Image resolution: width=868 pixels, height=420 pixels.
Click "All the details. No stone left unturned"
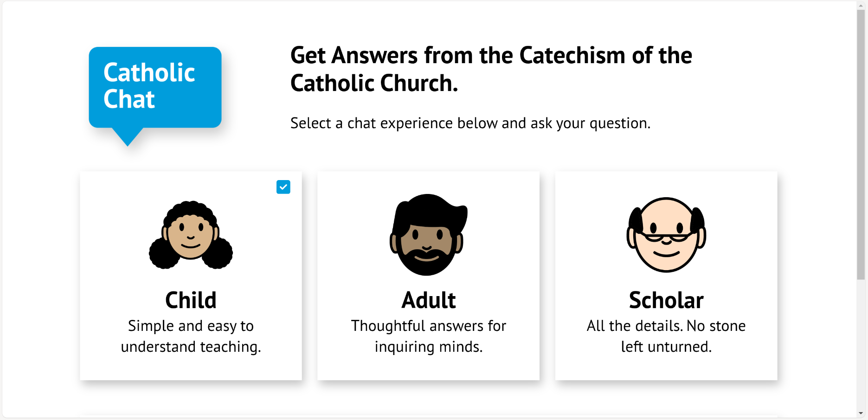[666, 336]
